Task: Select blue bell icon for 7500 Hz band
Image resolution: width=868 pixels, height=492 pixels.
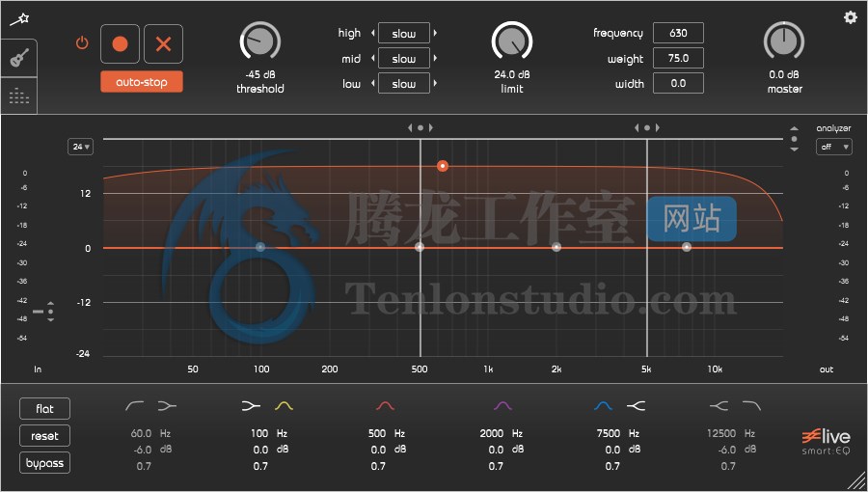Action: tap(603, 406)
